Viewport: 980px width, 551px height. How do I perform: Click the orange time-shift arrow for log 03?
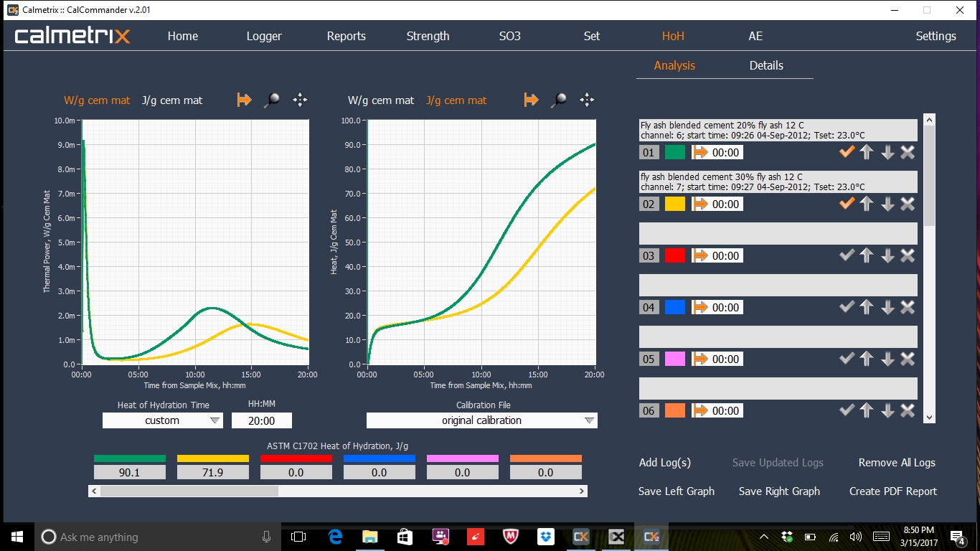pyautogui.click(x=700, y=256)
